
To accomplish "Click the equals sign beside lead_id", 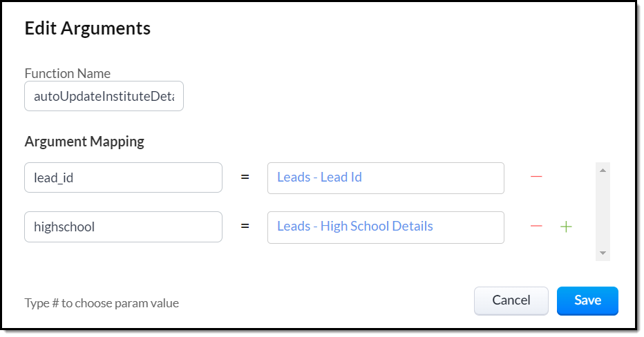I will point(245,177).
